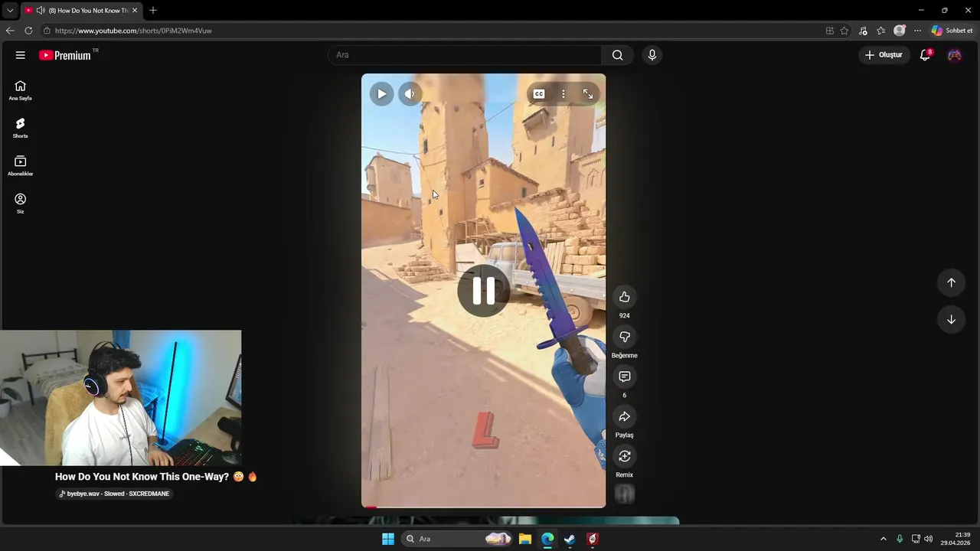Open the Short's three-dot more options
Screen dimensions: 980x551
(x=563, y=94)
